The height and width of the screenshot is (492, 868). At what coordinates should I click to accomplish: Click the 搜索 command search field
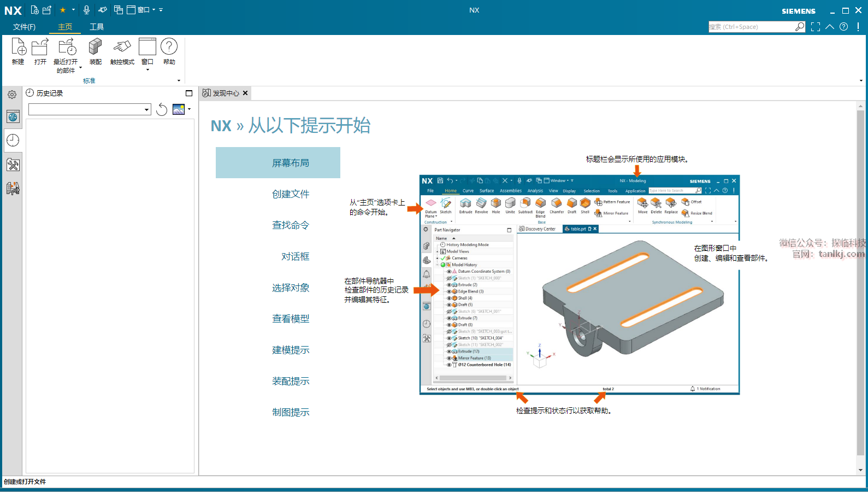pyautogui.click(x=752, y=27)
